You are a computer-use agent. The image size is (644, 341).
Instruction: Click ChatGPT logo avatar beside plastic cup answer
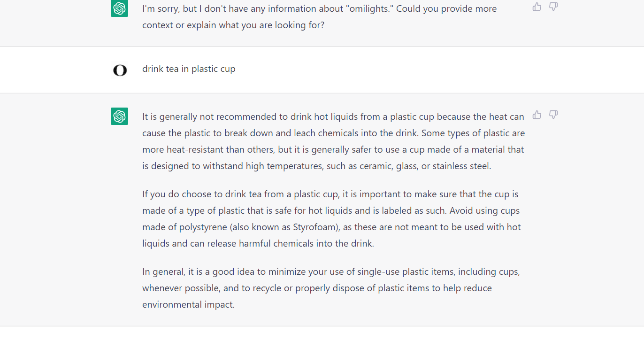click(x=119, y=116)
